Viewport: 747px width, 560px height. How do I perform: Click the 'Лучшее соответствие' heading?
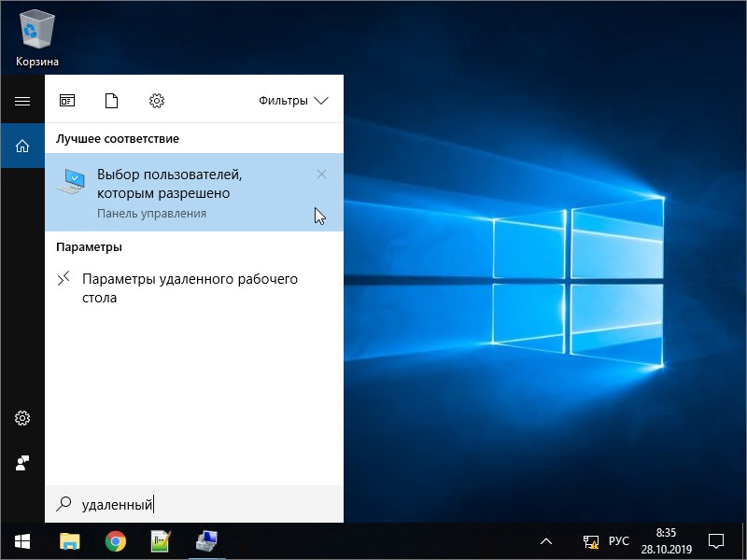click(118, 138)
